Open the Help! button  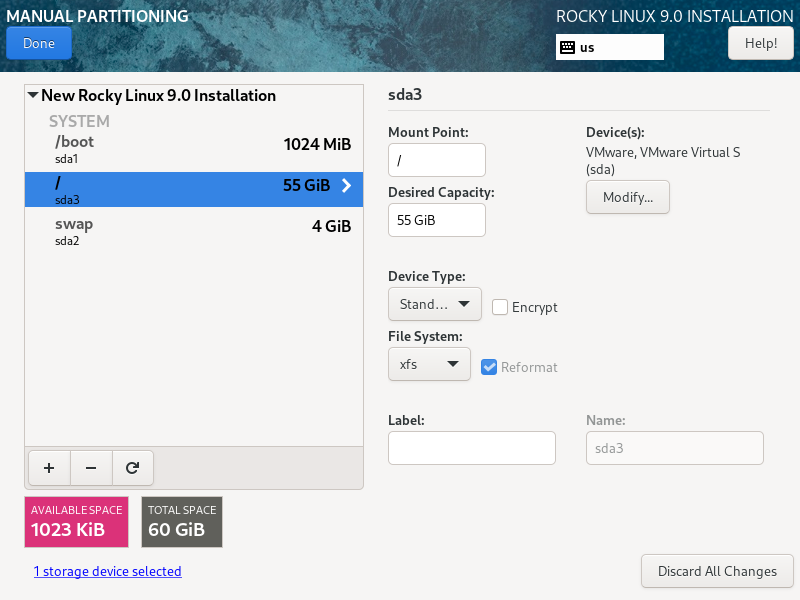coord(761,43)
